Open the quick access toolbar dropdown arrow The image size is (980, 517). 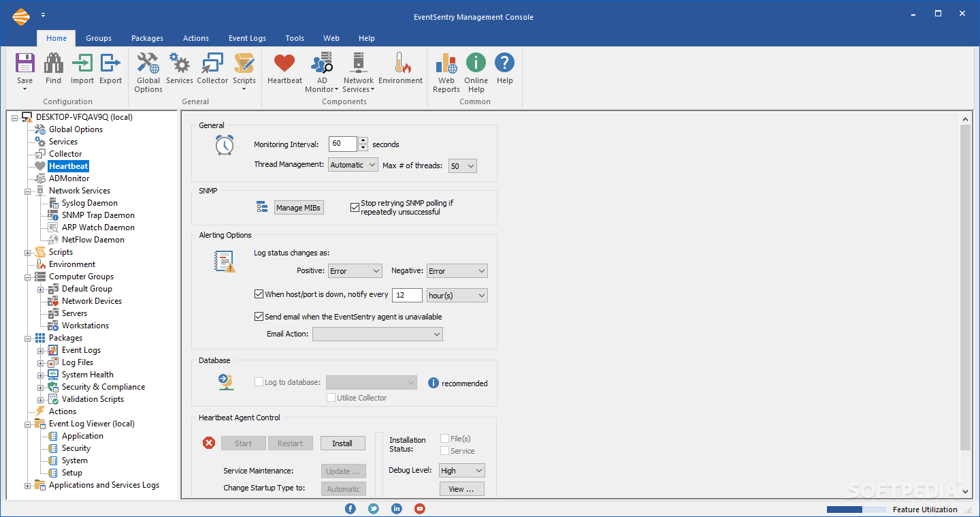coord(44,15)
